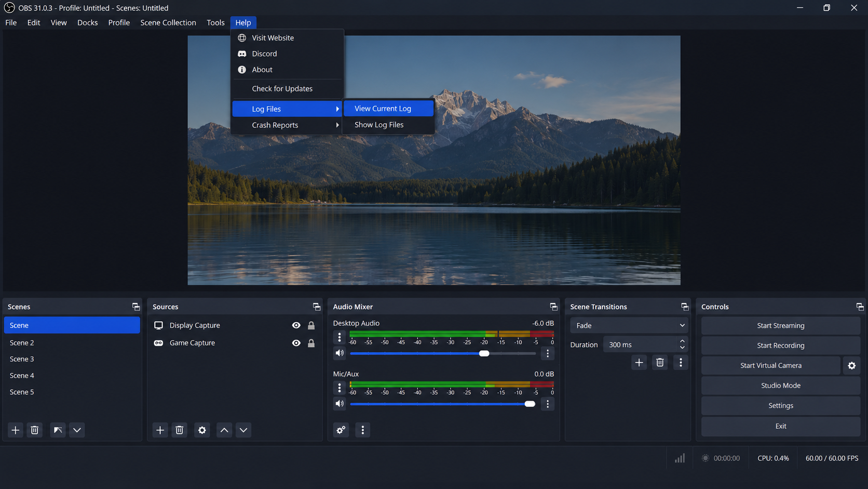The image size is (868, 489).
Task: Add a scene transition plus icon
Action: pos(639,362)
